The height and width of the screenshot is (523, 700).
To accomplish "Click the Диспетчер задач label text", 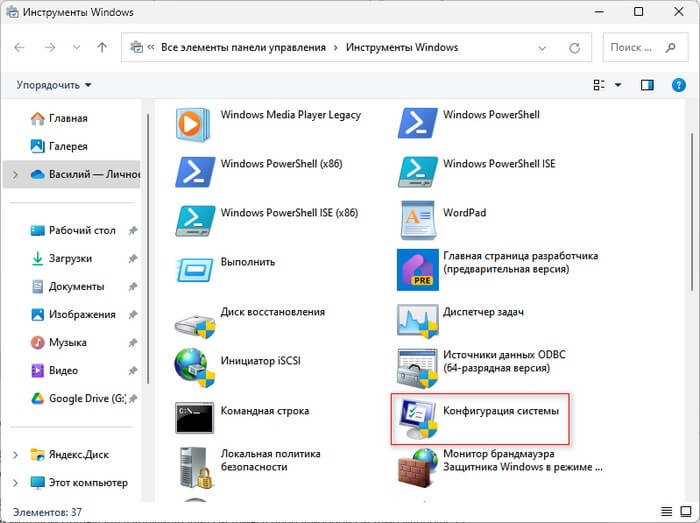I will pyautogui.click(x=483, y=312).
